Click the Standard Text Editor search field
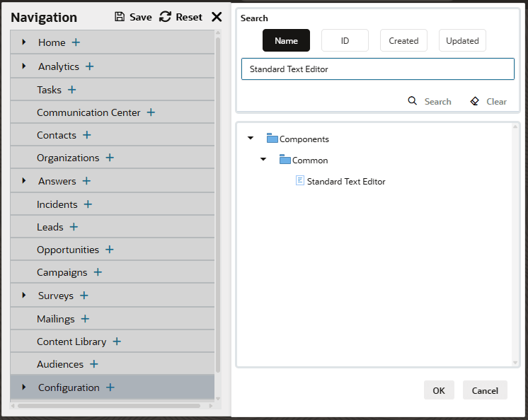 [x=378, y=69]
